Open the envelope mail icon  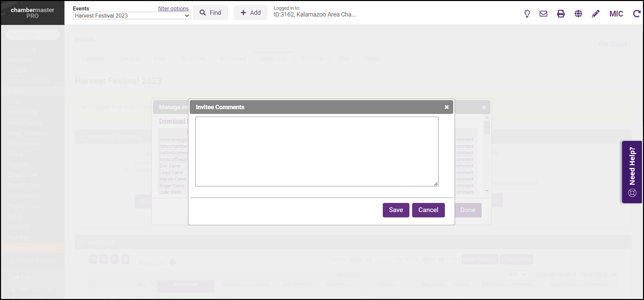pos(543,13)
